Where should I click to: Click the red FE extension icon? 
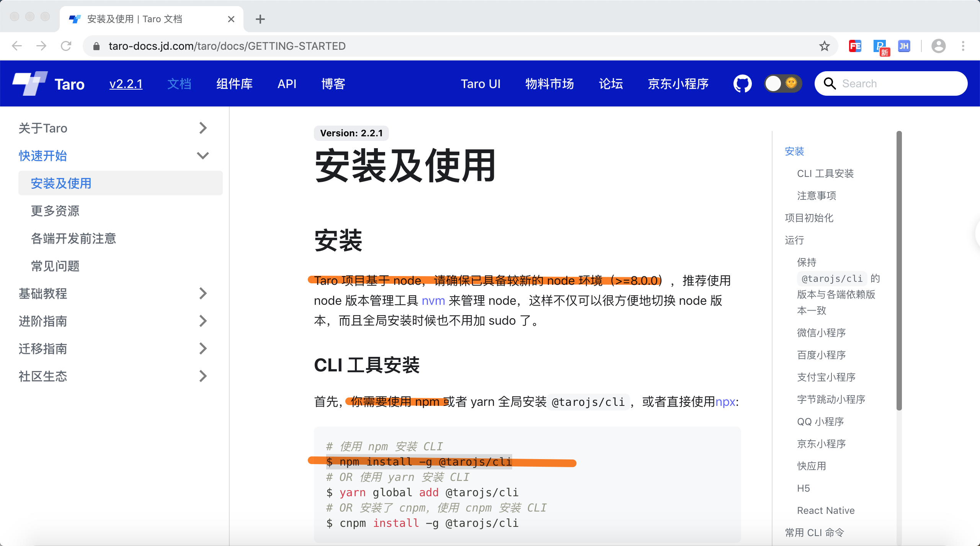pyautogui.click(x=855, y=46)
